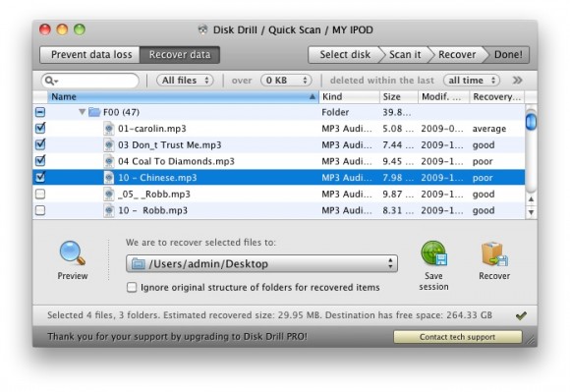Click folder icon in destination path box
Image resolution: width=570 pixels, height=392 pixels.
tap(139, 263)
